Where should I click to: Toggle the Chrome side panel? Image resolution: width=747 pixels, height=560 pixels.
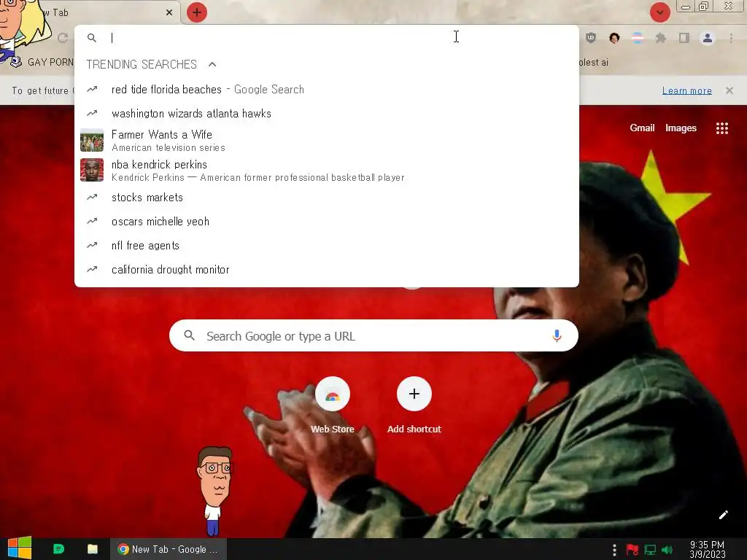tap(684, 38)
